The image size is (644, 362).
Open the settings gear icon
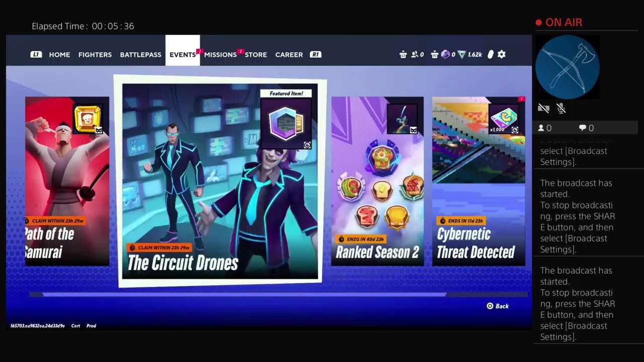[502, 54]
